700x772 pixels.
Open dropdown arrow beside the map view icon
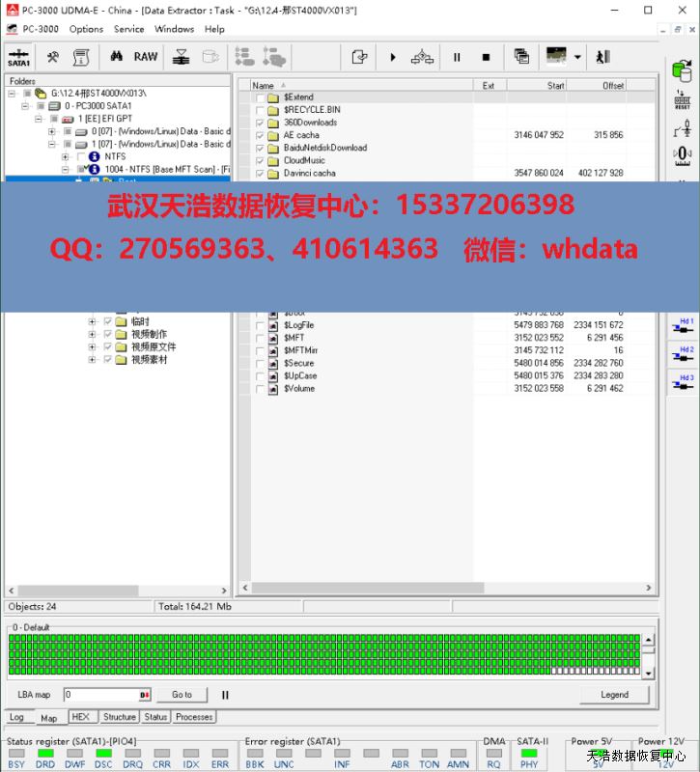click(x=577, y=57)
